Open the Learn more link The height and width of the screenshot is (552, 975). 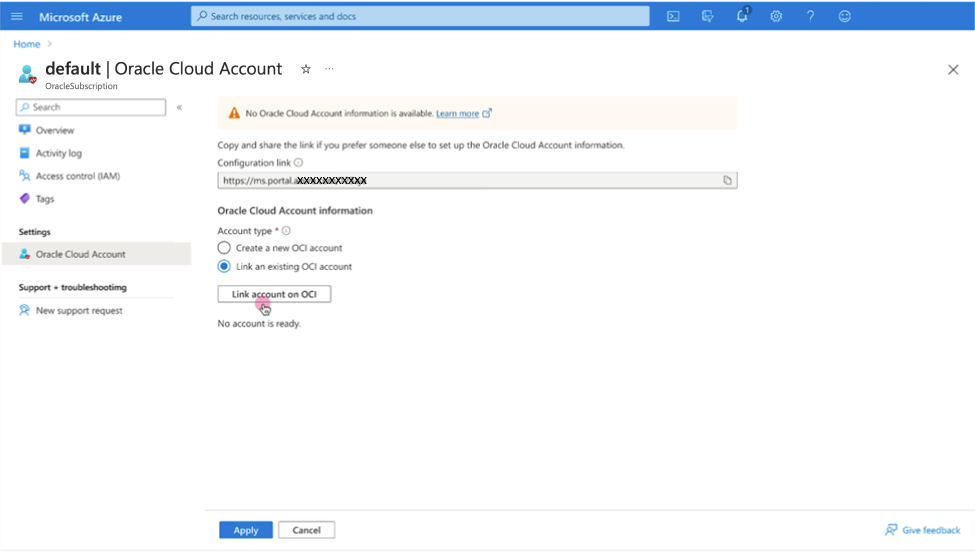[x=457, y=114]
